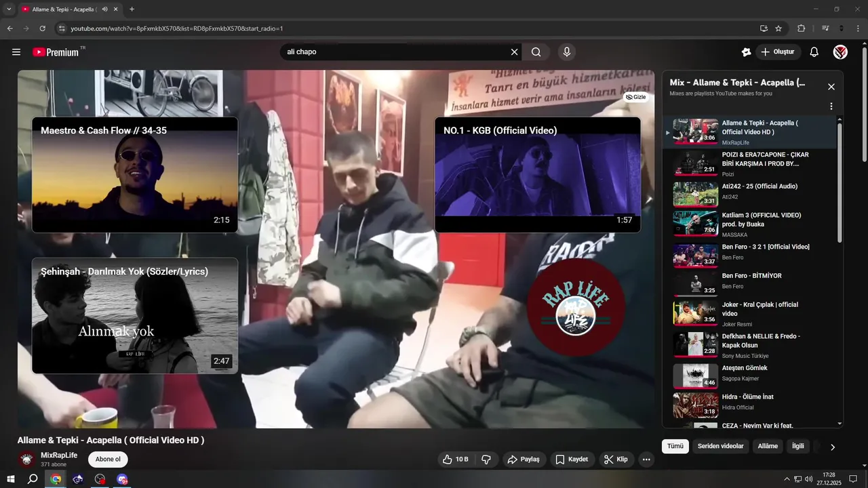Go back in browser history
The image size is (868, 488).
click(x=9, y=28)
